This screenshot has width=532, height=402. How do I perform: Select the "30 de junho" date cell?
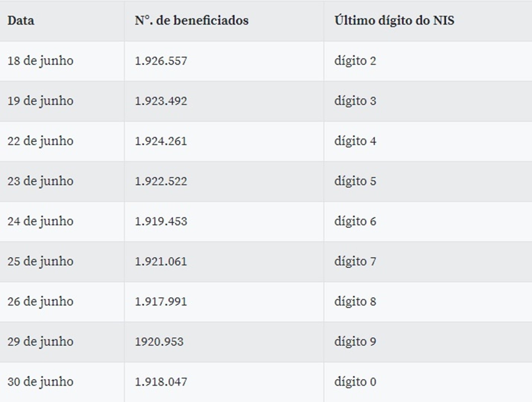tap(40, 382)
